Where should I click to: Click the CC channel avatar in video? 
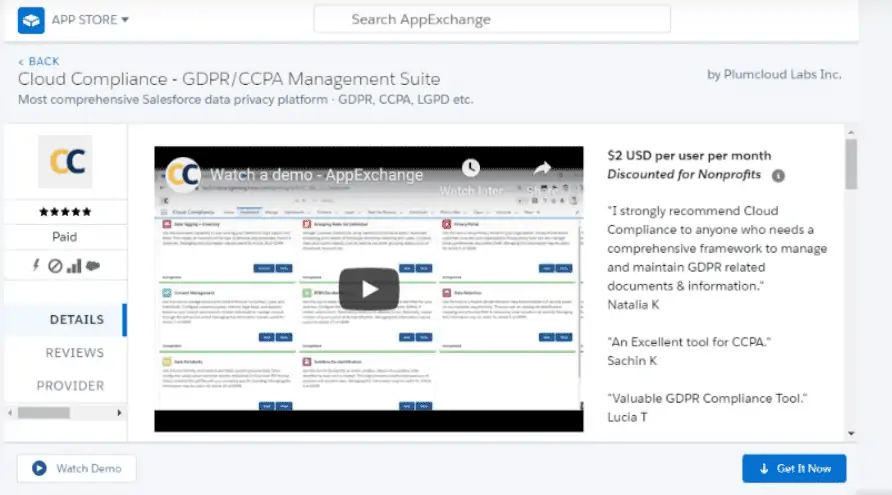(183, 175)
